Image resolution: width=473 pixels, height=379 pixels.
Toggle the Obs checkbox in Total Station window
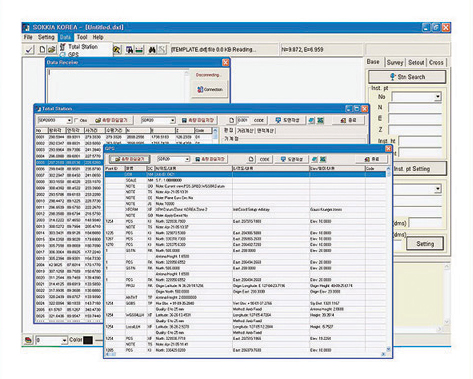tap(76, 120)
